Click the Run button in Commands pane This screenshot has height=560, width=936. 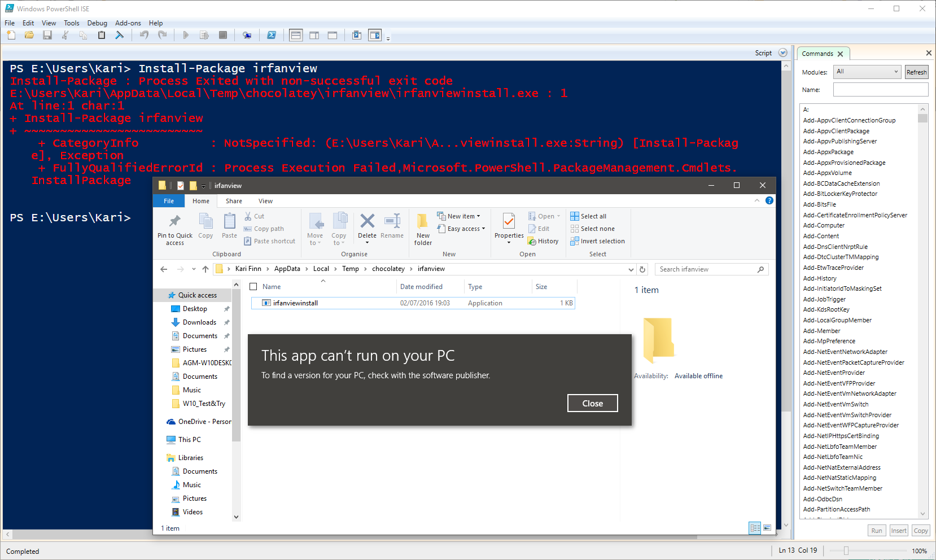click(876, 531)
